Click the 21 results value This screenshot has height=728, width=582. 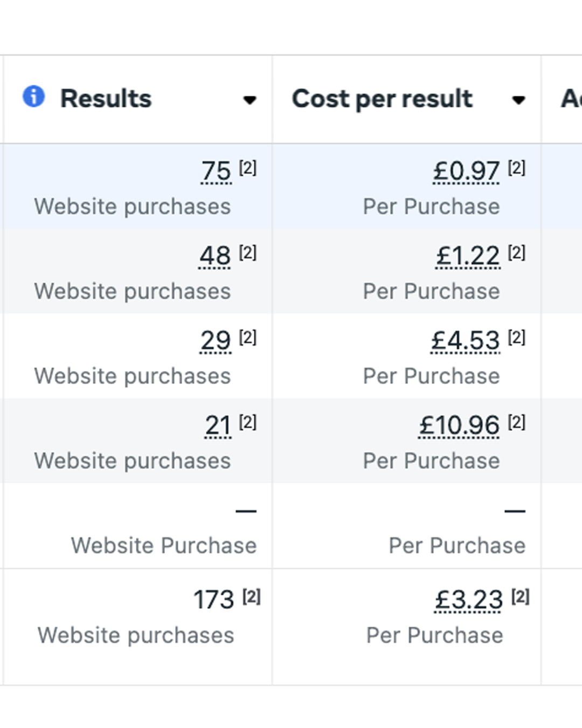point(218,425)
